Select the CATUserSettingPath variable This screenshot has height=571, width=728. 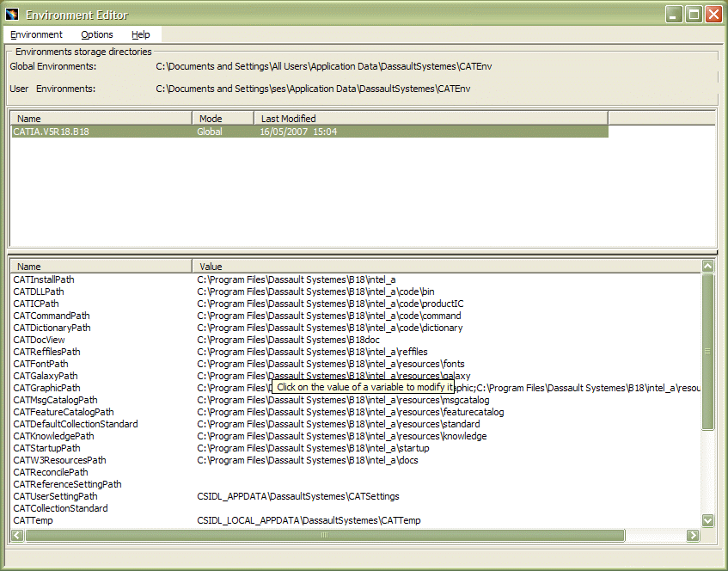55,497
